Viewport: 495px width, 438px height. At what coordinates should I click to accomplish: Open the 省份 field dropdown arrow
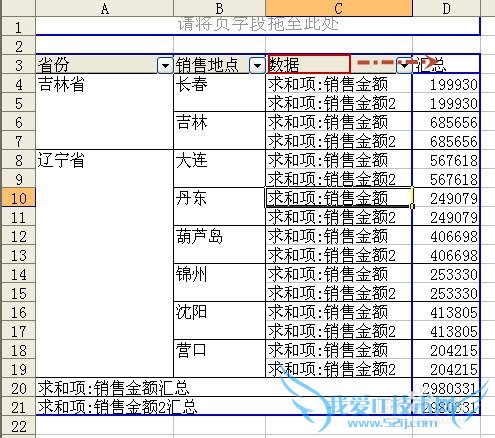click(165, 65)
